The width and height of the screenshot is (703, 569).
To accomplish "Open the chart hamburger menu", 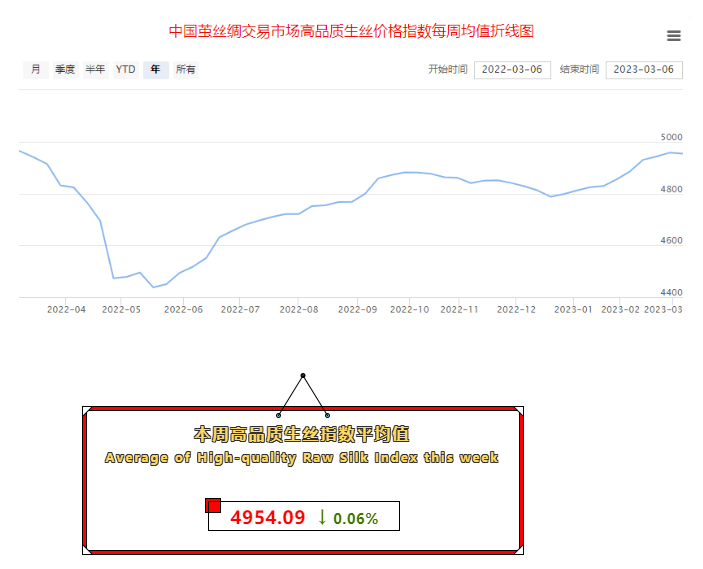I will coord(673,36).
